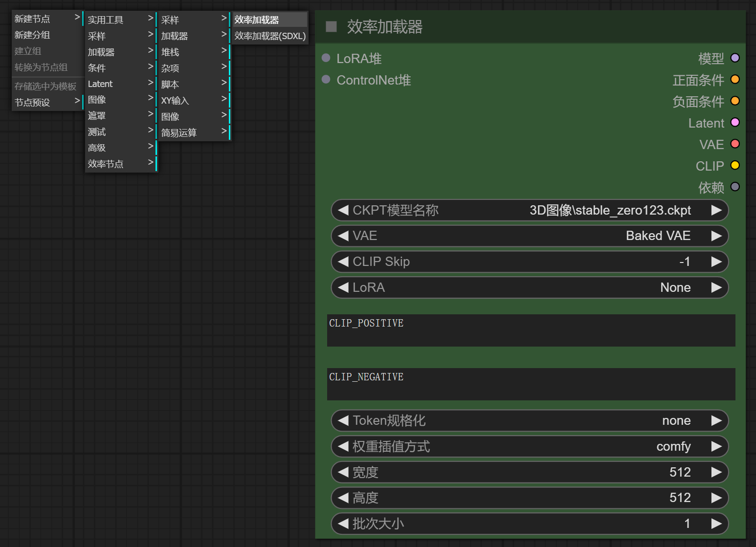Open the 简易运算 submenu
756x547 pixels.
point(194,132)
